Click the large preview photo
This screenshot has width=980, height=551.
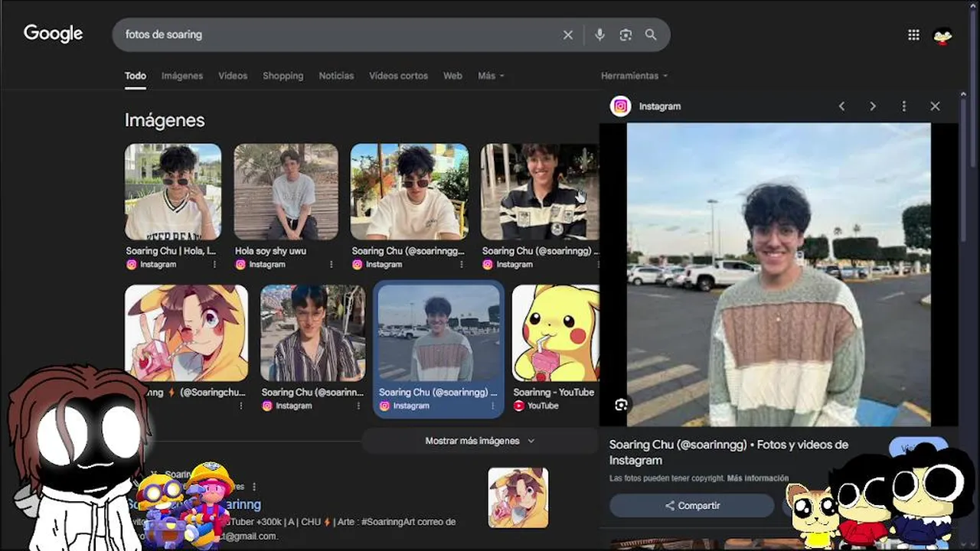pyautogui.click(x=779, y=275)
